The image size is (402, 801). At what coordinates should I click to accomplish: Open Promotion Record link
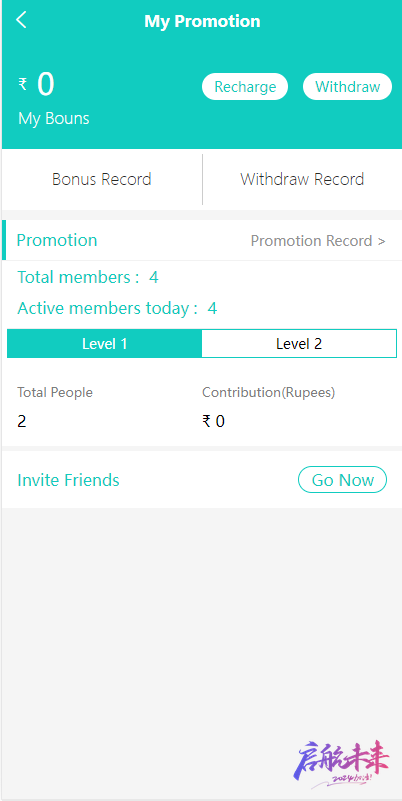318,241
